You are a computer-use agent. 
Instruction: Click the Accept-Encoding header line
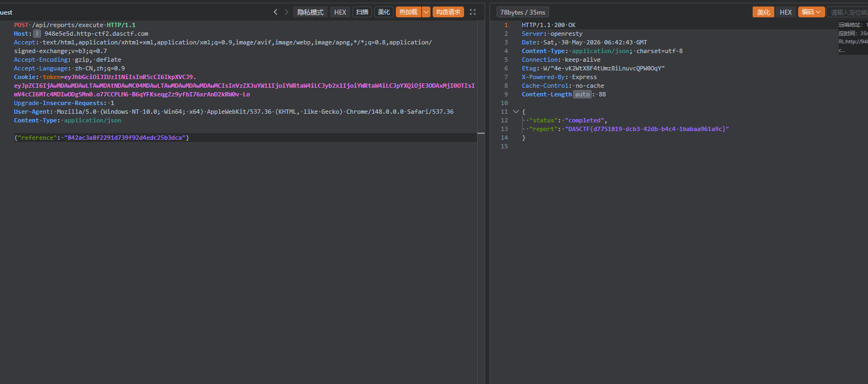click(68, 60)
